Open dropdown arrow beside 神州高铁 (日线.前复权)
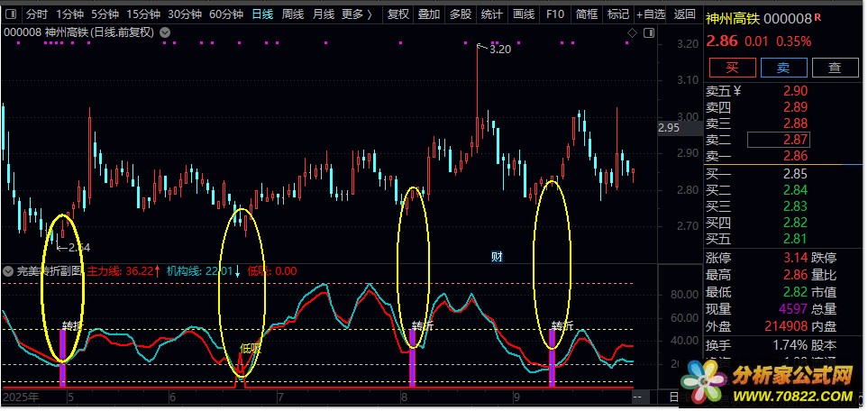The image size is (868, 411). point(166,32)
